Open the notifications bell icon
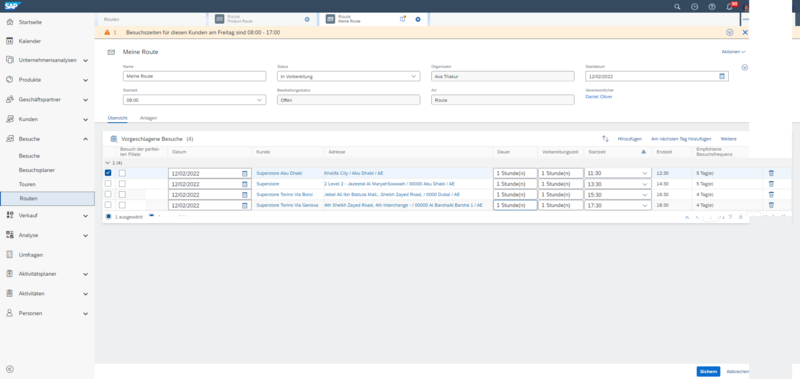Screen dimensions: 800x379 click(729, 7)
